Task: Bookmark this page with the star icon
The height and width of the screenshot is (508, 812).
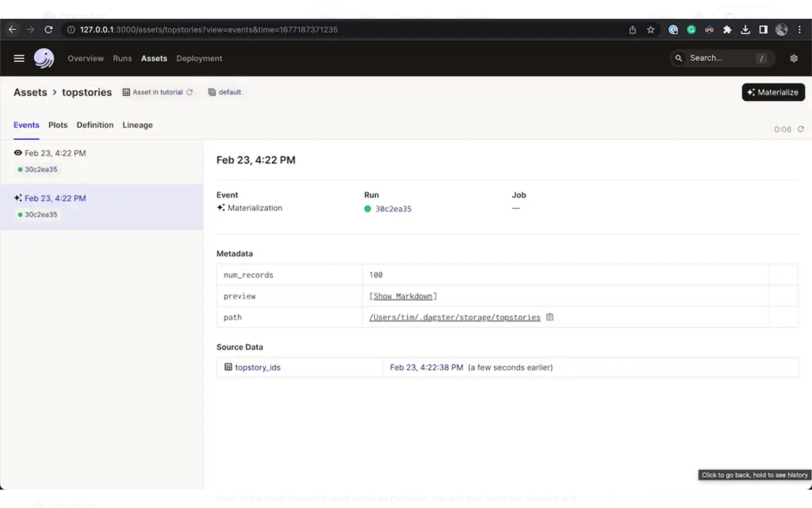Action: click(651, 29)
